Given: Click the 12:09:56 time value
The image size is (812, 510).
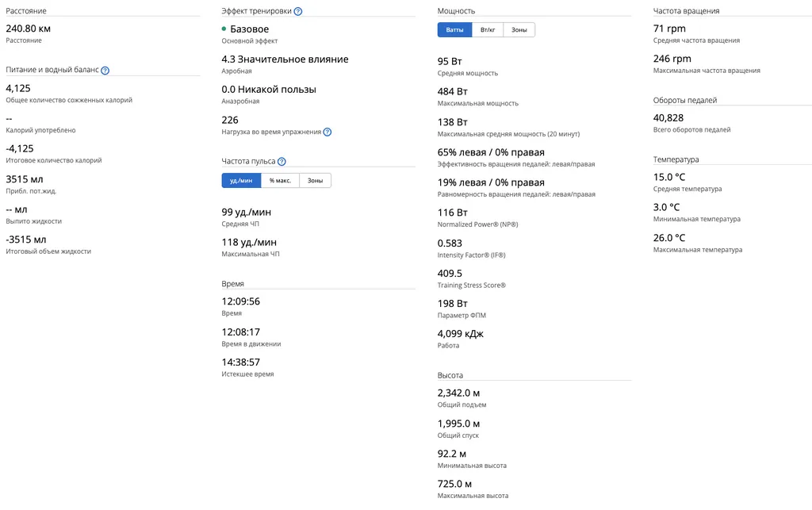Looking at the screenshot, I should [240, 301].
